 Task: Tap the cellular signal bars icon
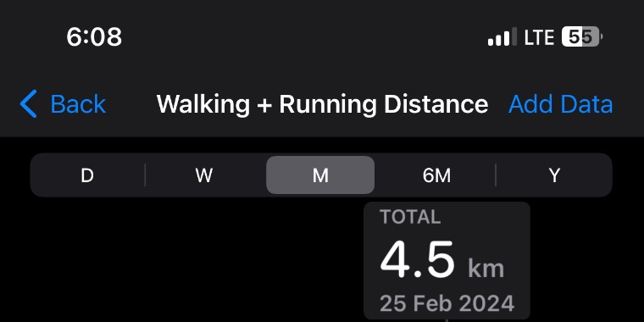click(x=502, y=37)
